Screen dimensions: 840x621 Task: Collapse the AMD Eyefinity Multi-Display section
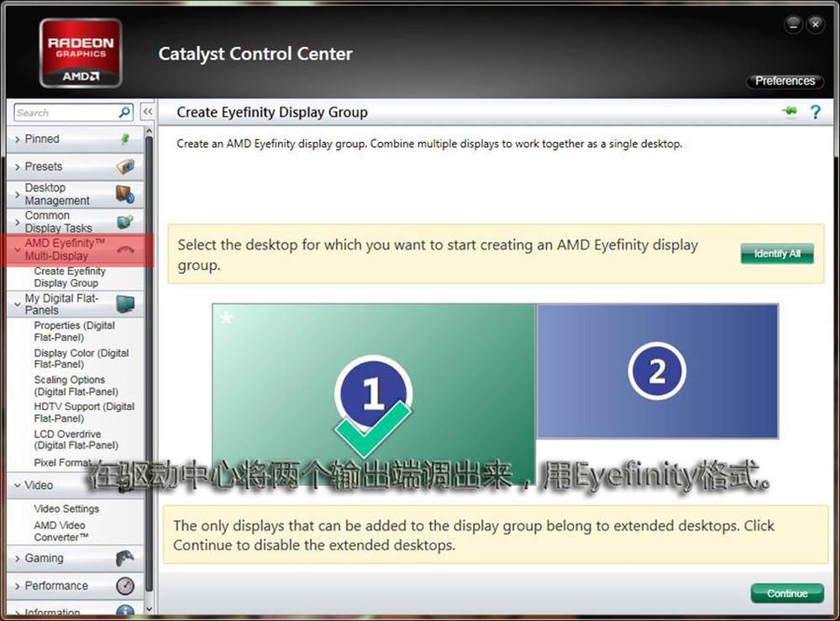pos(18,250)
